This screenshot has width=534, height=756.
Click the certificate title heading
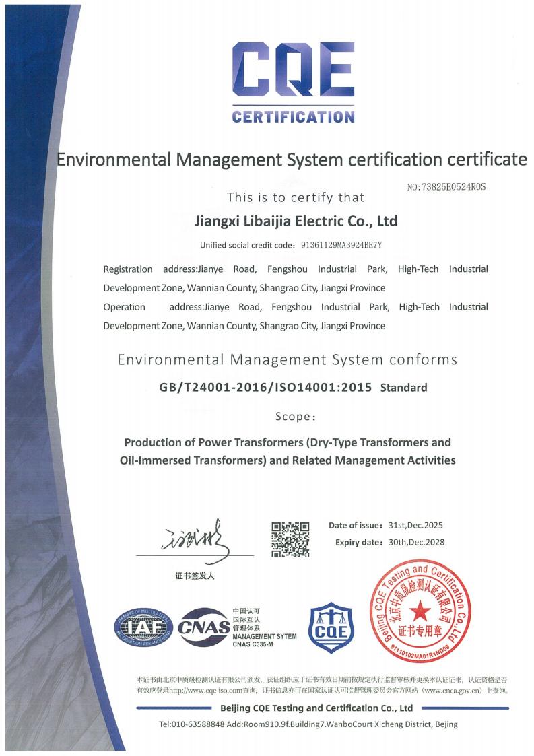(x=292, y=160)
